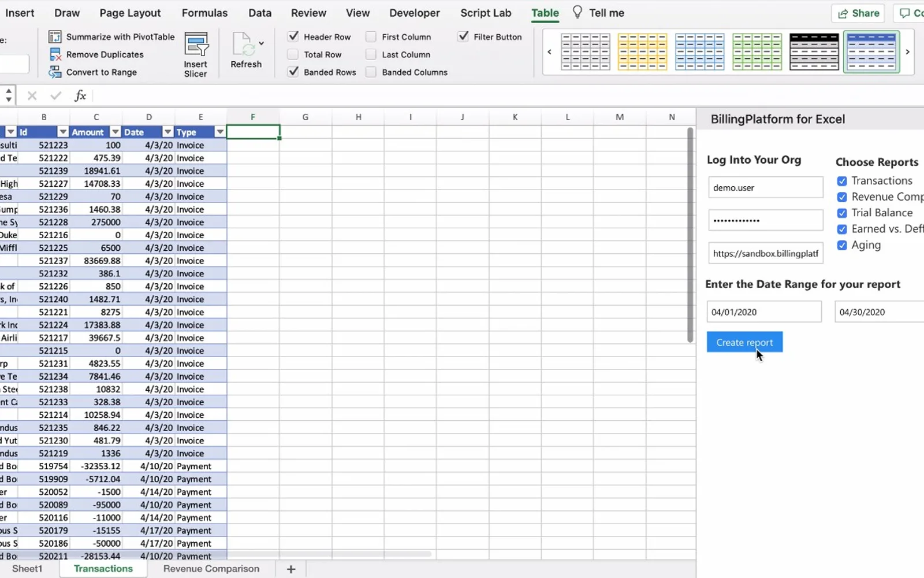Click the start date field 04/01/2020
Viewport: 924px width, 578px height.
pos(764,312)
